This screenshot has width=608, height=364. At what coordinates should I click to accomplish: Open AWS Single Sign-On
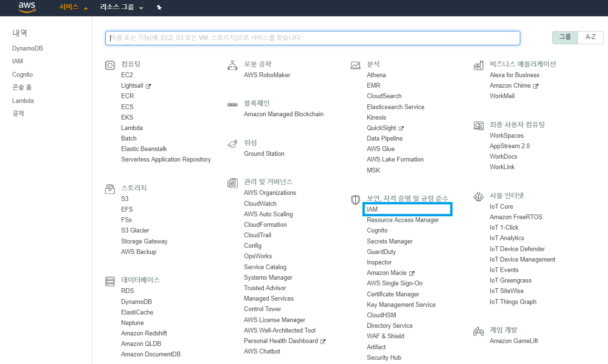(394, 283)
